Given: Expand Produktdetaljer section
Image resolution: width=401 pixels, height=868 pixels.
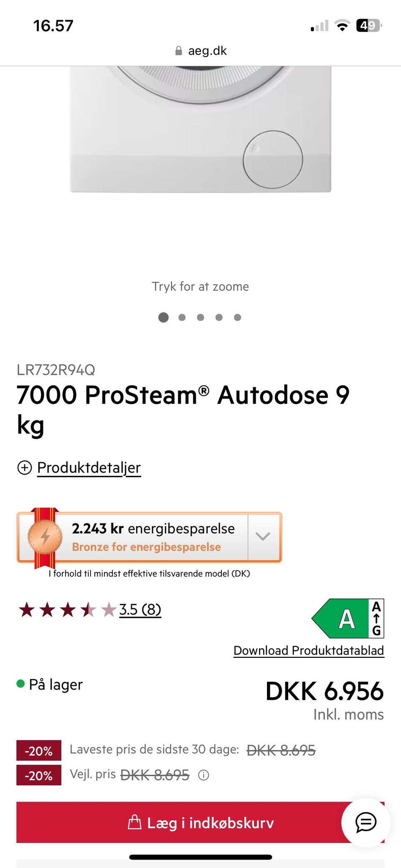Looking at the screenshot, I should [89, 467].
